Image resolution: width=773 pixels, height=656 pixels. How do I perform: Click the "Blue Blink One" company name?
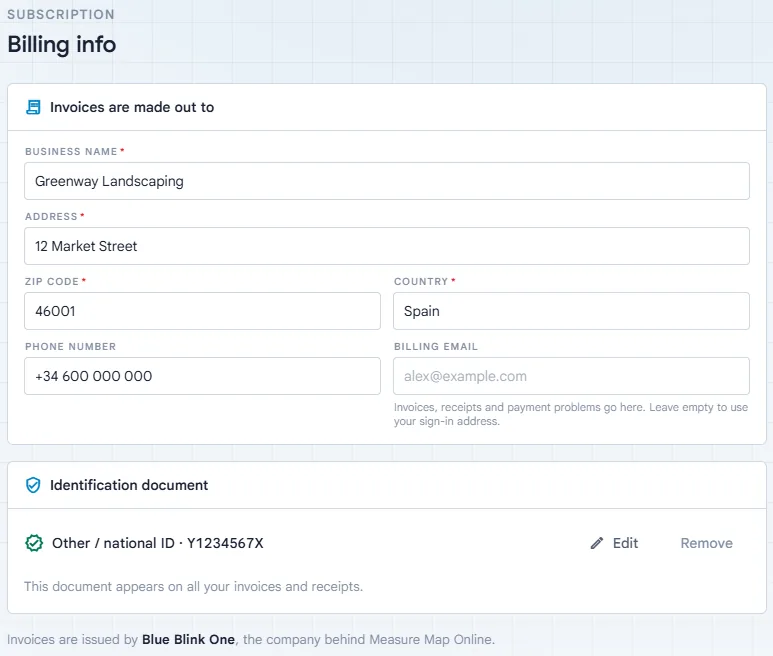click(x=188, y=639)
